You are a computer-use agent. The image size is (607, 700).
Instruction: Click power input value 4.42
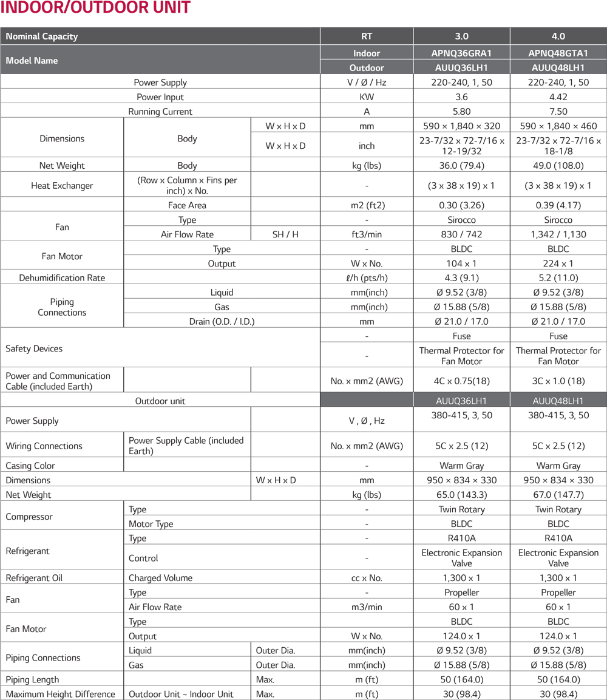[x=558, y=97]
